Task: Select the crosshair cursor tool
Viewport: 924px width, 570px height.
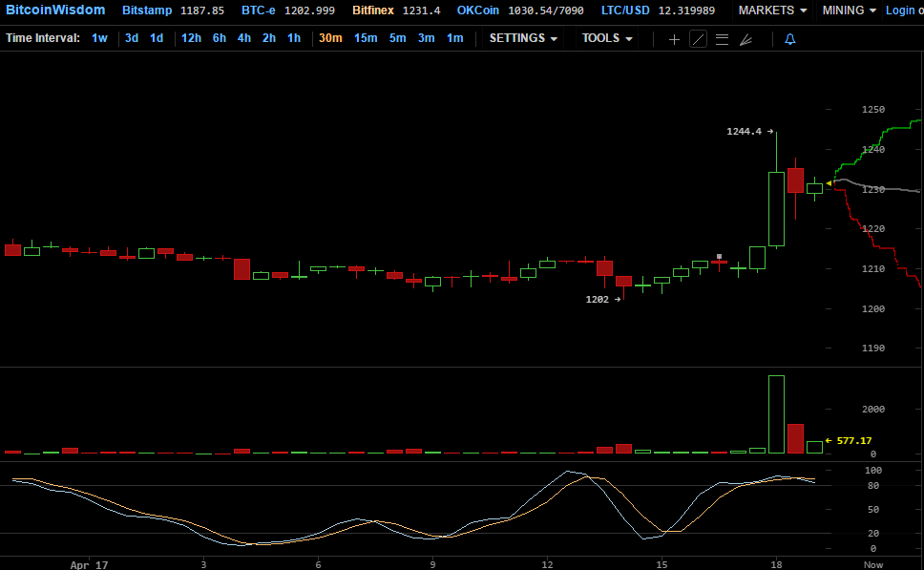Action: (x=674, y=39)
